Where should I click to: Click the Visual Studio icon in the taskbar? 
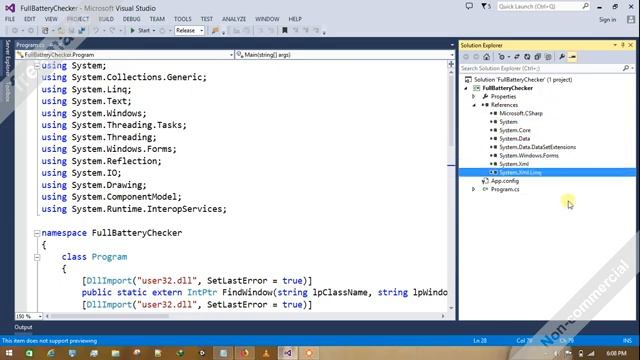point(288,353)
